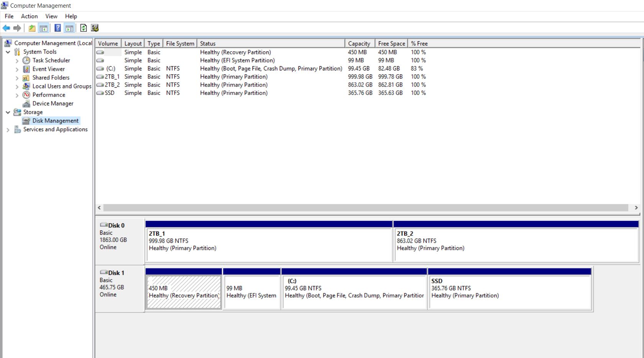Click the drive icon of the 2TB_1 volume row
Image resolution: width=644 pixels, height=358 pixels.
100,77
